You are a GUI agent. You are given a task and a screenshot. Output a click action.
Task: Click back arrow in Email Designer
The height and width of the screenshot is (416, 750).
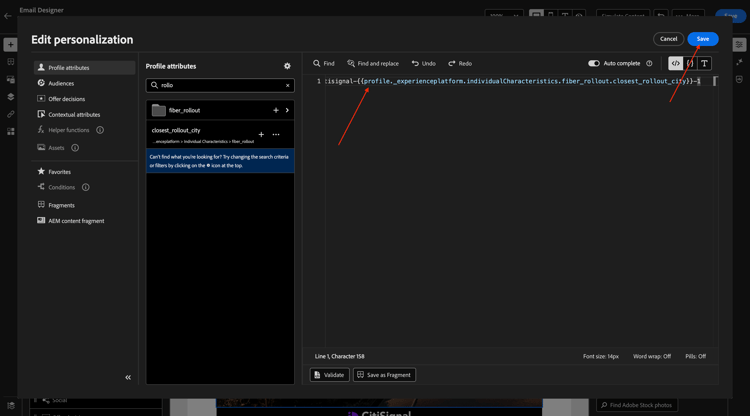click(x=8, y=16)
